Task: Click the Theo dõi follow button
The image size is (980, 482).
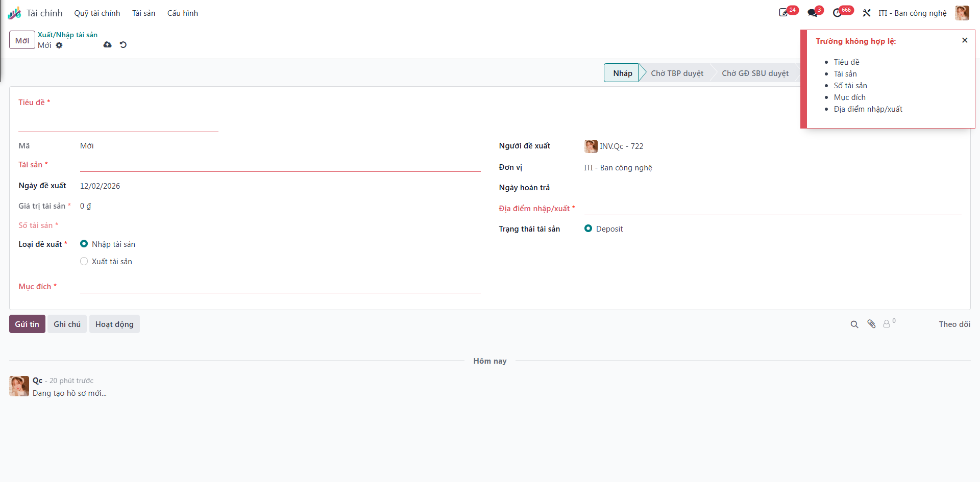Action: (x=954, y=324)
